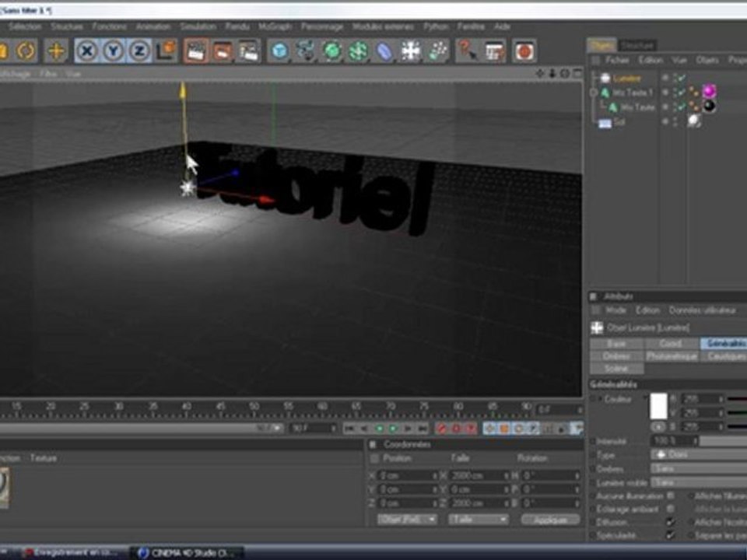Open the Python menu
Viewport: 747px width, 560px height.
coord(436,26)
